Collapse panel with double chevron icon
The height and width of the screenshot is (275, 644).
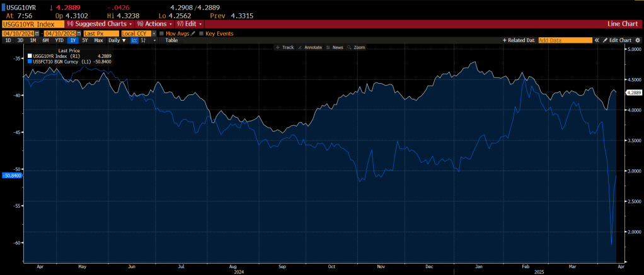coord(597,40)
